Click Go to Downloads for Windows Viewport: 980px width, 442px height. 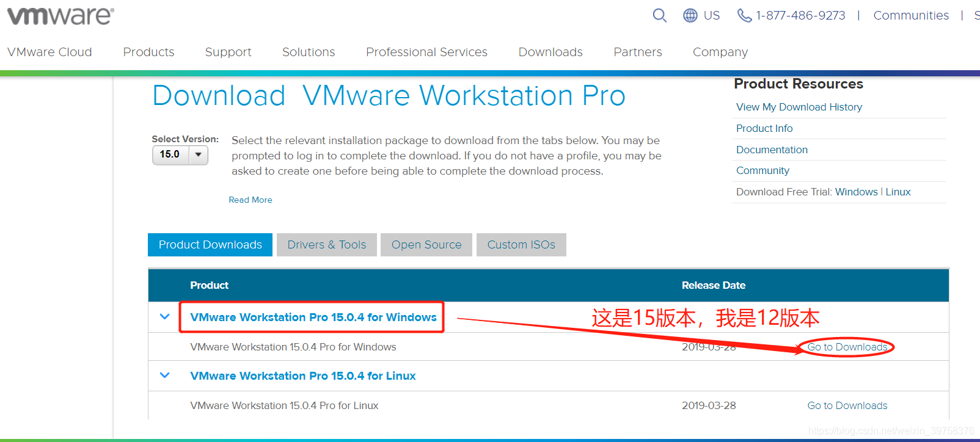(x=847, y=347)
